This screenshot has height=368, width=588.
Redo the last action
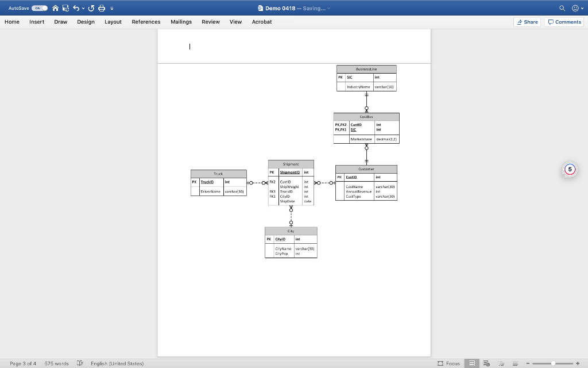[x=91, y=8]
